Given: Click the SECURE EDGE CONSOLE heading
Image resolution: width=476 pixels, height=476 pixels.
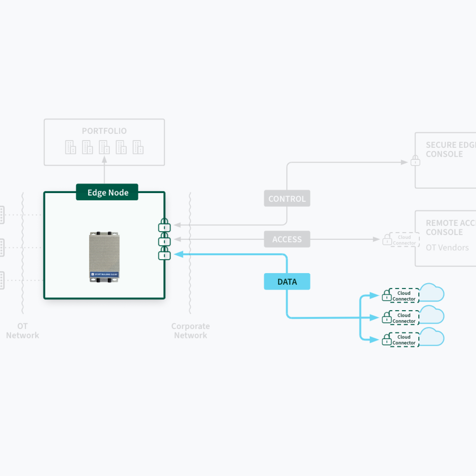Looking at the screenshot, I should (x=451, y=149).
